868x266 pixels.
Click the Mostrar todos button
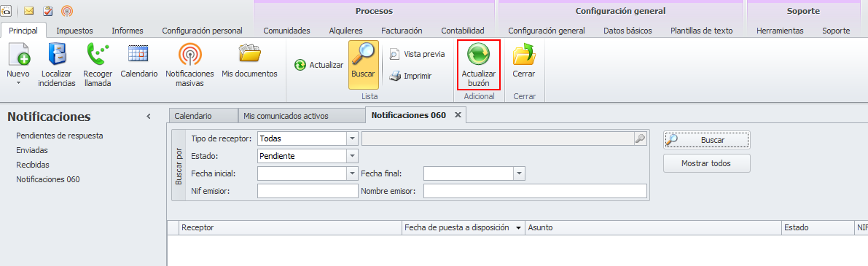[707, 164]
